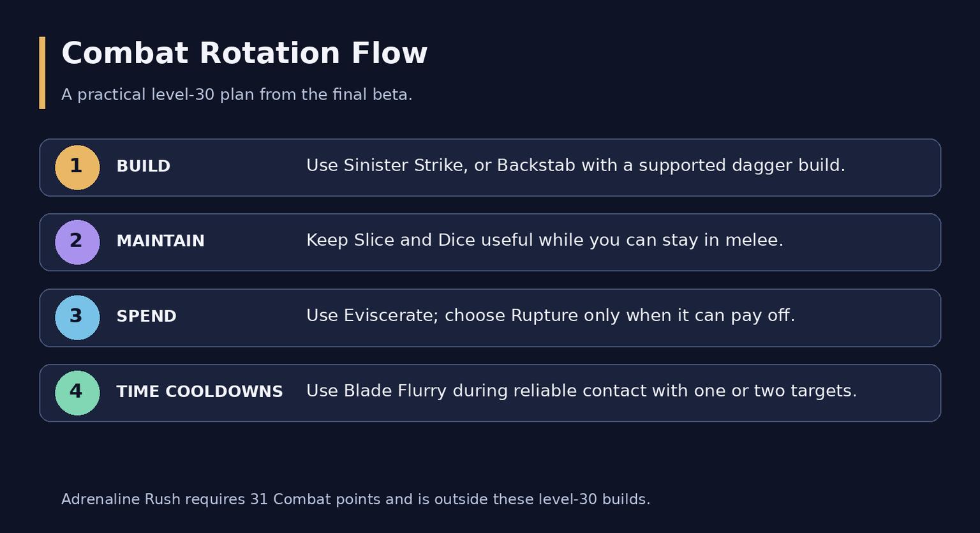This screenshot has width=980, height=533.
Task: Click the Eviscerate and Rupture description text
Action: coord(551,316)
